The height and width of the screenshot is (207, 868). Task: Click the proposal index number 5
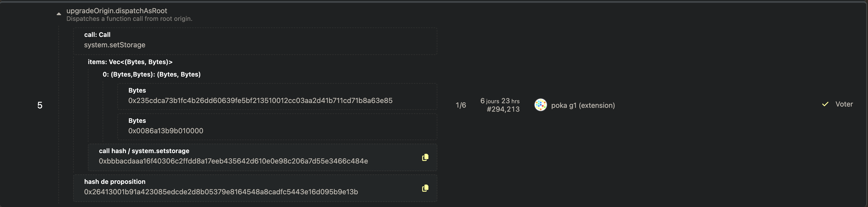click(40, 106)
